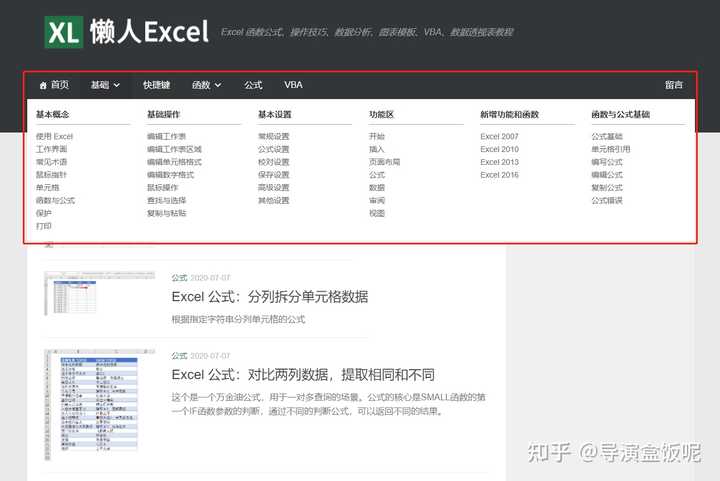
Task: Click the 功能区 column heading
Action: 381,114
